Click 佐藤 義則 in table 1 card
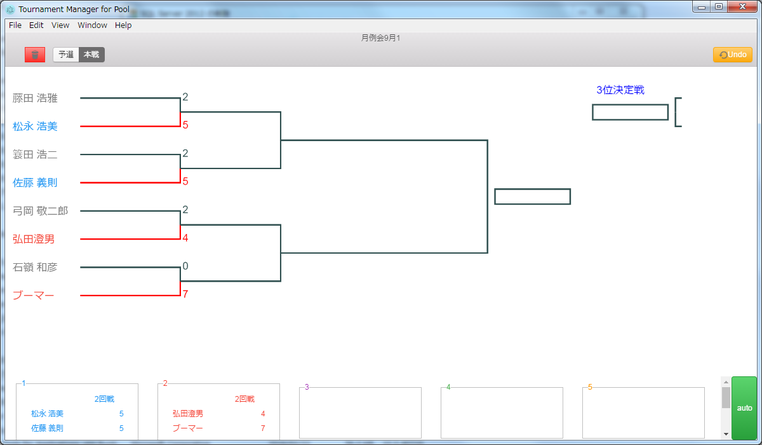The width and height of the screenshot is (762, 445). [x=47, y=428]
